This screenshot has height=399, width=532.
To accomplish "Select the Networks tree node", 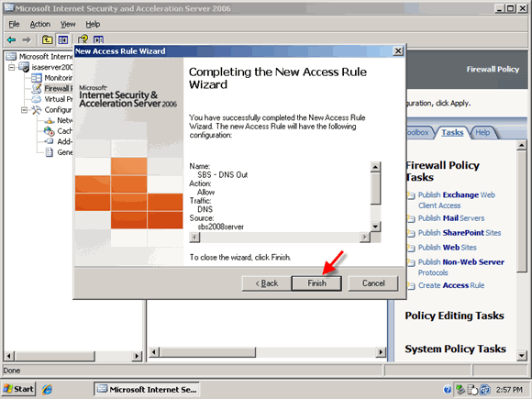I will 64,120.
